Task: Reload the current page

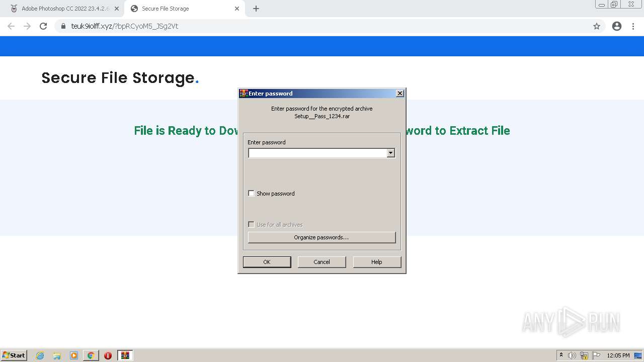Action: [43, 26]
